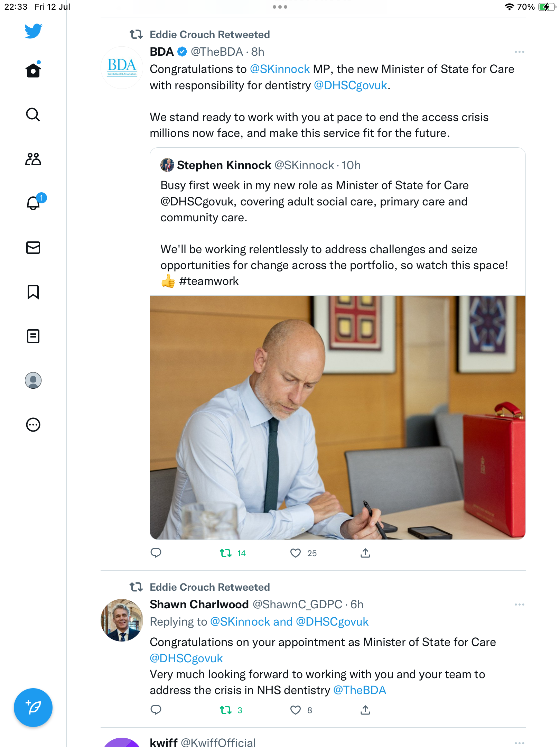560x747 pixels.
Task: Open more options on Shawn Charlwood tweet
Action: [x=519, y=605]
